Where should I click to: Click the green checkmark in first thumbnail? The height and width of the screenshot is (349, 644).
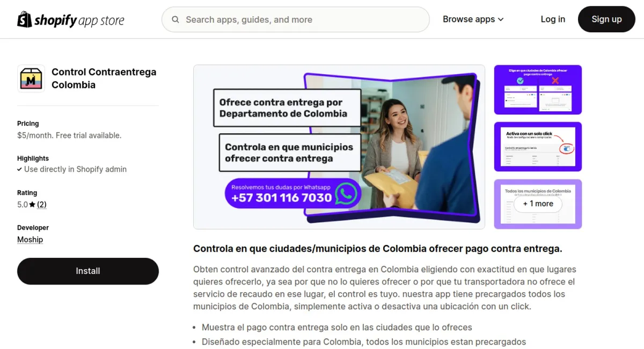click(x=520, y=81)
